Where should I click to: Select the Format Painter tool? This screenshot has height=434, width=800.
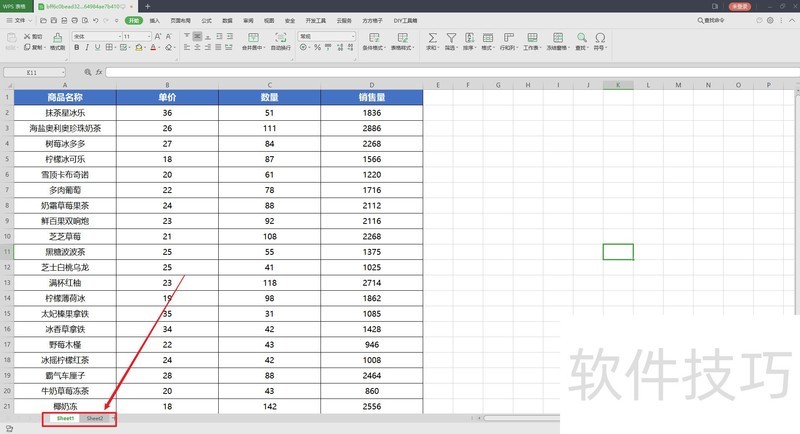58,41
